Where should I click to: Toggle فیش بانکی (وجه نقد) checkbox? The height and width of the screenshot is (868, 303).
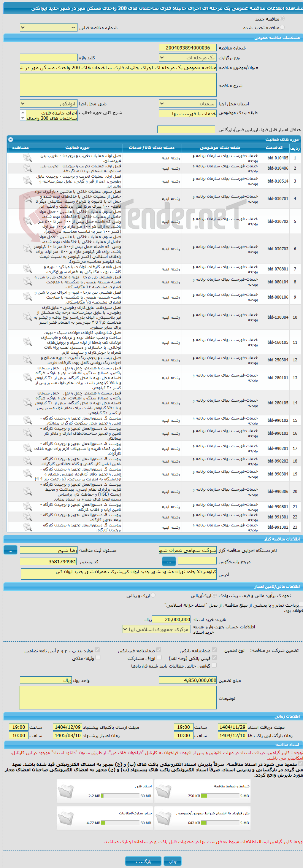point(214,658)
